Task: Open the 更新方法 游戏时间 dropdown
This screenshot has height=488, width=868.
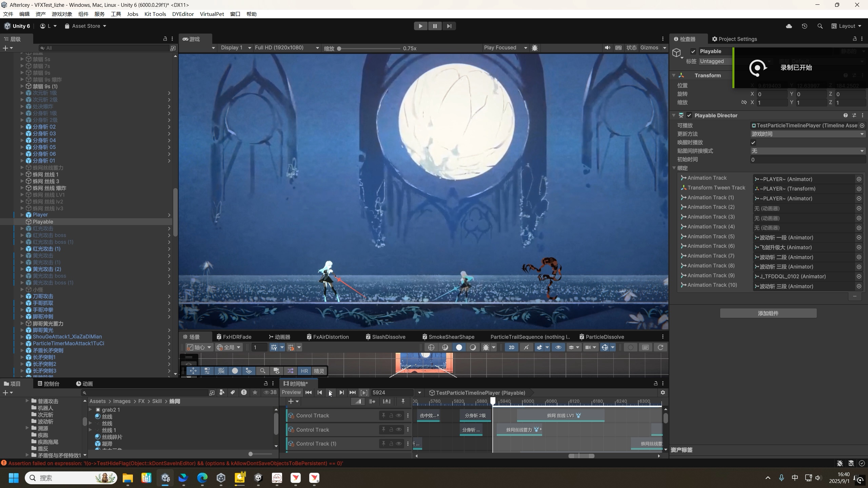Action: point(808,134)
